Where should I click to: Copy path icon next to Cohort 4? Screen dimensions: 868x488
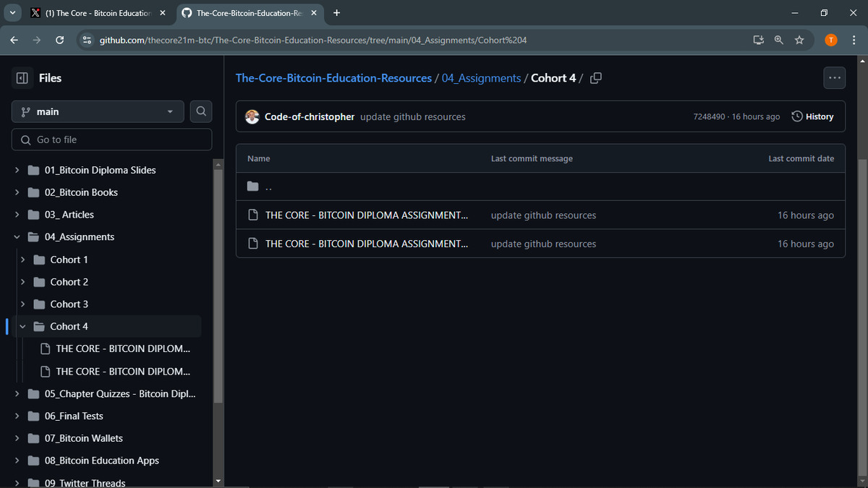[x=596, y=78]
